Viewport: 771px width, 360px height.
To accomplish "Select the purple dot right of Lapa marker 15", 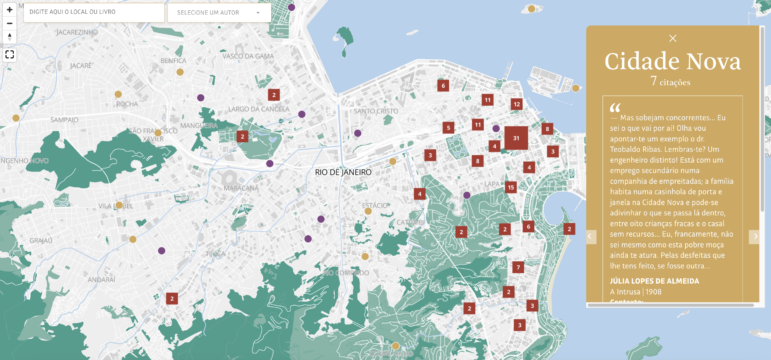I will (467, 195).
